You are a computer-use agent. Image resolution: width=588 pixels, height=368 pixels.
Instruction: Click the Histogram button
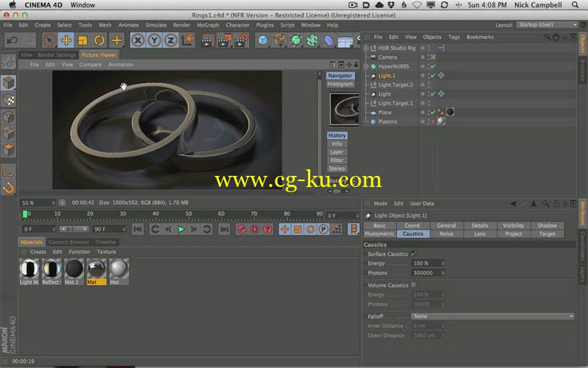coord(340,84)
